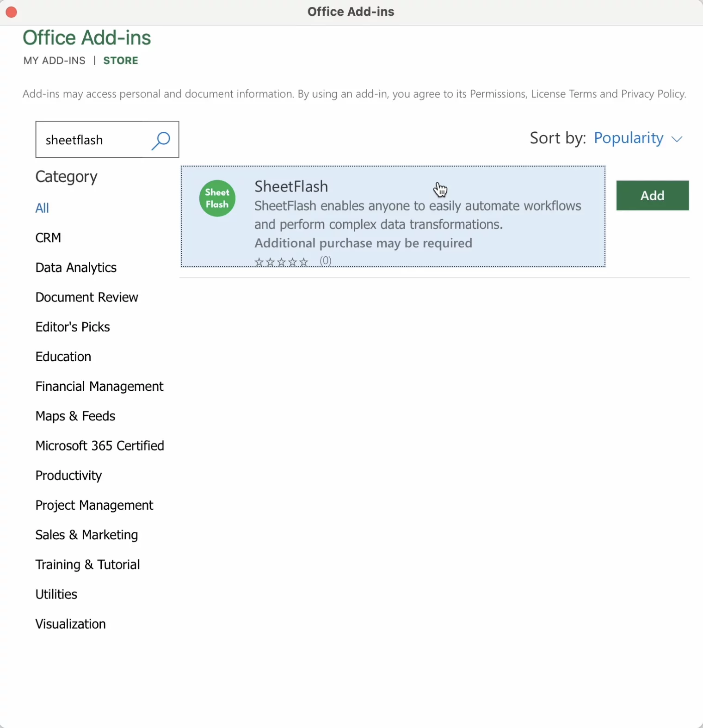Close the Office Add-ins window
The width and height of the screenshot is (703, 728).
click(x=11, y=12)
